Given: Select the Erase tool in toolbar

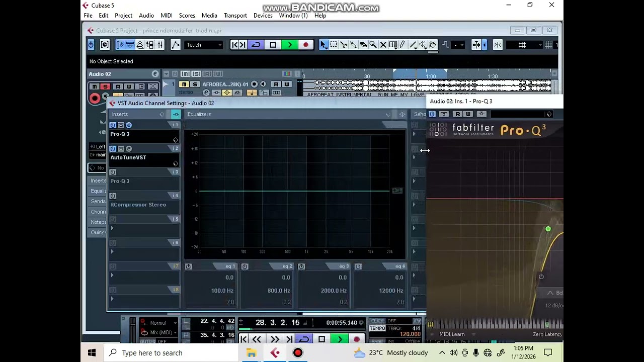Looking at the screenshot, I should [363, 45].
